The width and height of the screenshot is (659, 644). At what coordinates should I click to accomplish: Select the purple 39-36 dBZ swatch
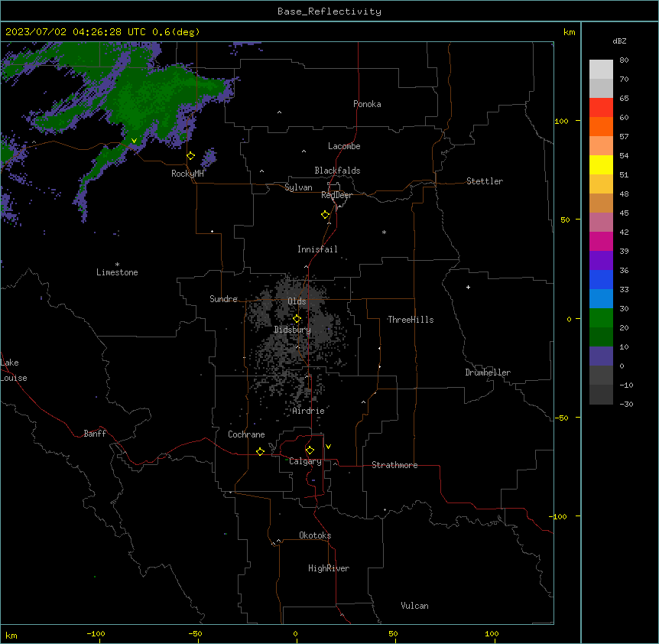(x=601, y=261)
